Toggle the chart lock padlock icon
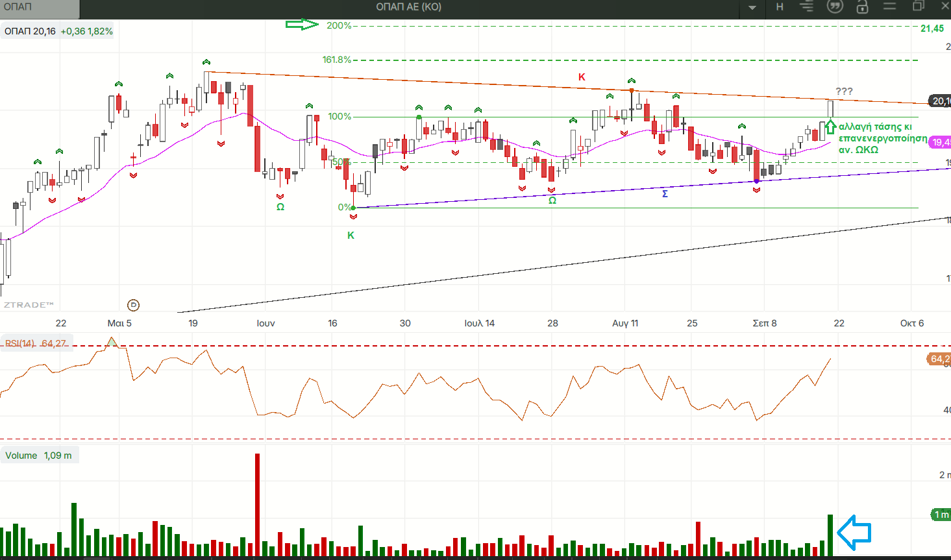The width and height of the screenshot is (951, 560). click(x=862, y=7)
